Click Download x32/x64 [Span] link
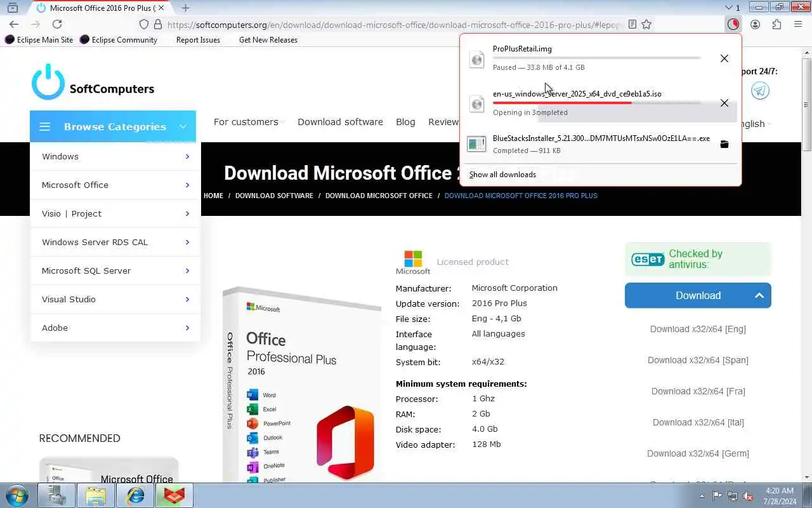 coord(698,360)
